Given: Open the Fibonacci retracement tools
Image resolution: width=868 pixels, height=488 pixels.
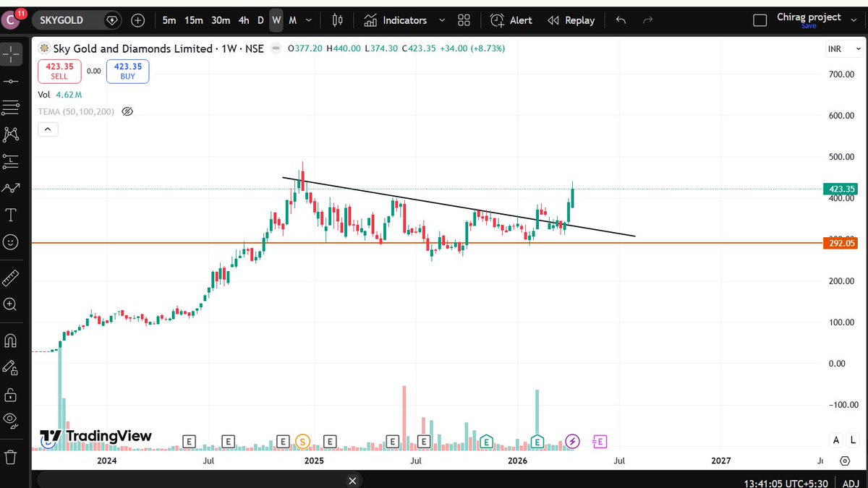Looking at the screenshot, I should (11, 108).
